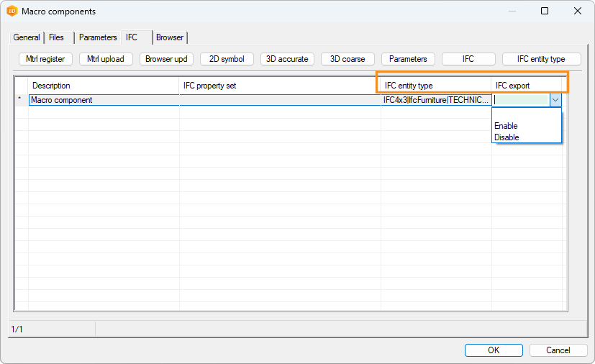Click the IFC toolbar button
The width and height of the screenshot is (595, 364).
click(468, 59)
